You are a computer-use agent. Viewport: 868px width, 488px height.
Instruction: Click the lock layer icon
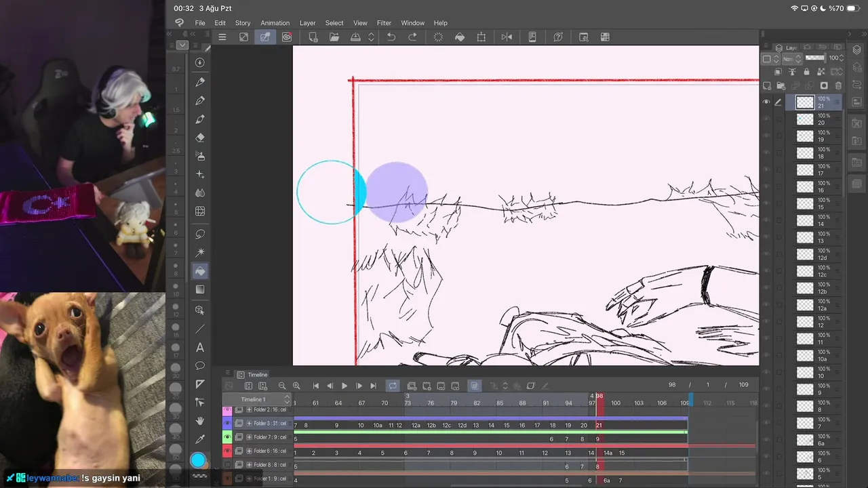point(806,72)
